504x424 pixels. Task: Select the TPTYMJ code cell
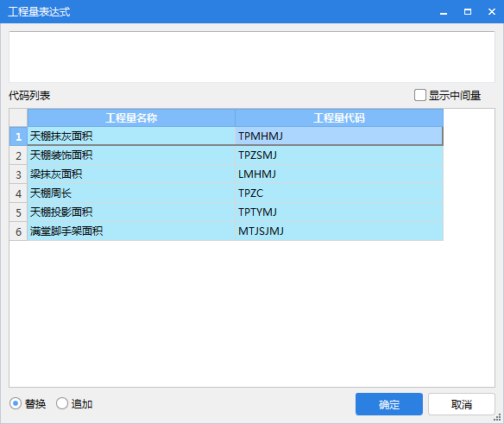click(339, 212)
